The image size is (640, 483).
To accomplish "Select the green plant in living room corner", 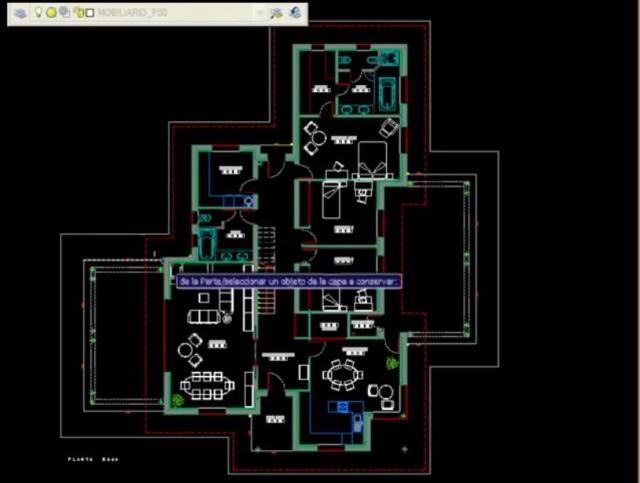I will tap(178, 400).
